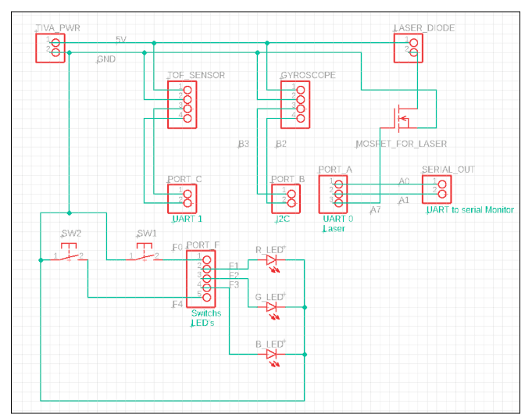Select the UART to serial Monitor text
Image resolution: width=532 pixels, height=418 pixels.
pyautogui.click(x=470, y=210)
